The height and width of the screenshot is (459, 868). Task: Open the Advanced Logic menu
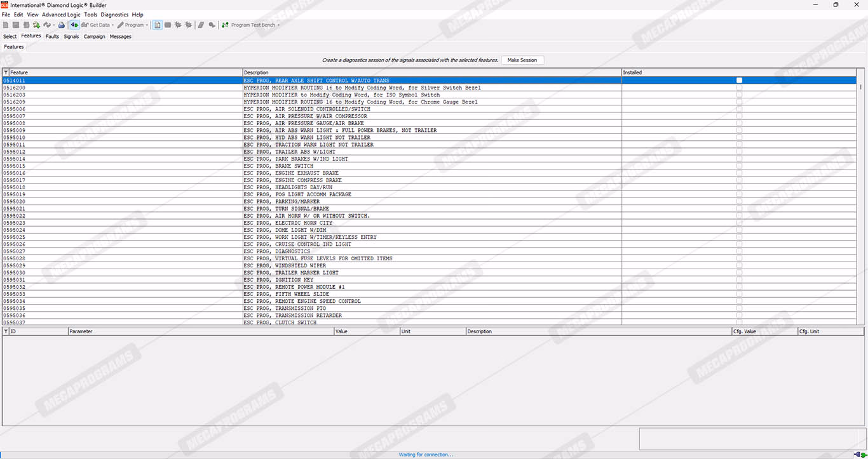pyautogui.click(x=61, y=15)
